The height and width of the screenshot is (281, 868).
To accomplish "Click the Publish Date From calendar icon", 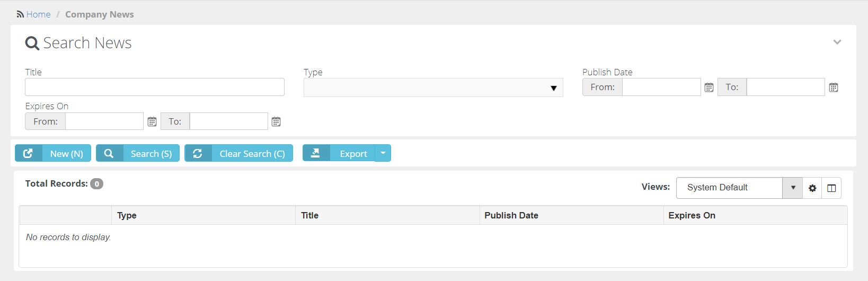I will [x=708, y=87].
